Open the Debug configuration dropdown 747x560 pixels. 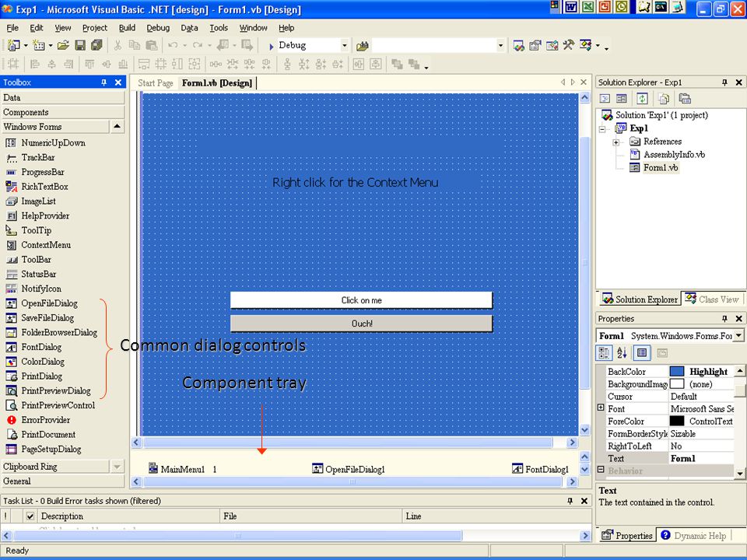coord(345,46)
